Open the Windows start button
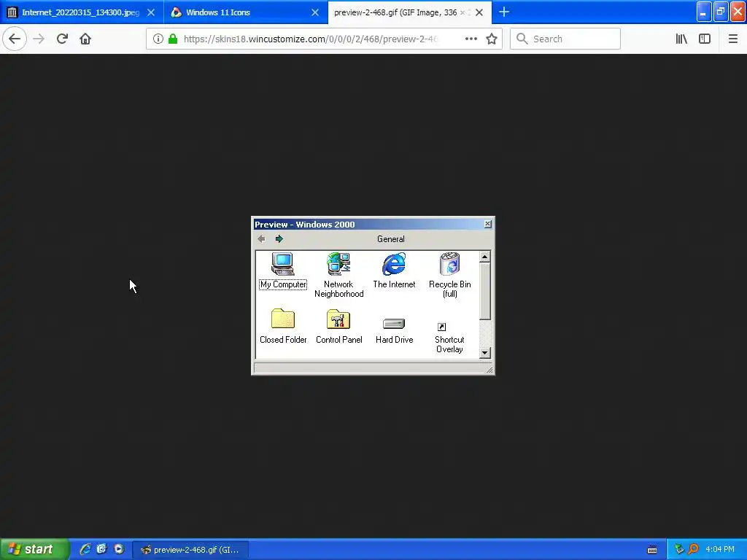747x560 pixels. coord(34,549)
